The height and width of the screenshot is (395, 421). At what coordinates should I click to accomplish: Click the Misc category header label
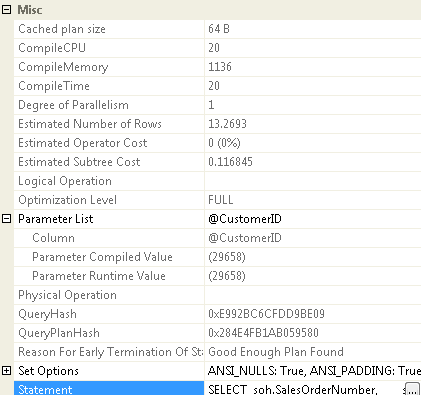pos(30,10)
